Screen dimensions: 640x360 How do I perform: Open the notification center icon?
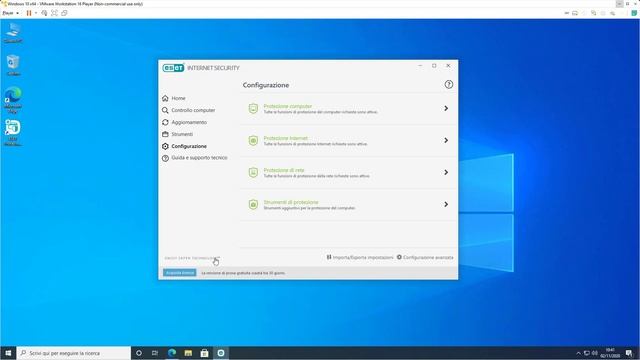coord(629,353)
